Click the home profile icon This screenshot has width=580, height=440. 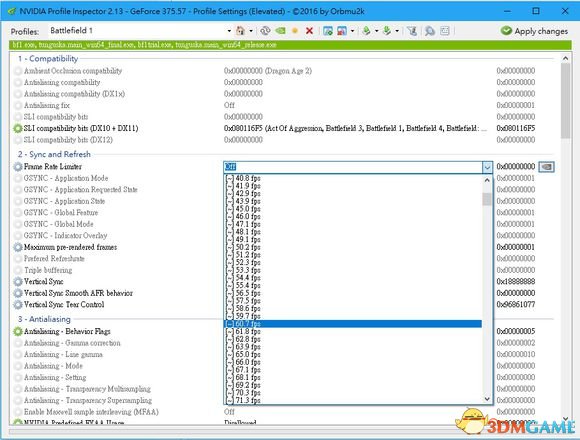[x=240, y=31]
